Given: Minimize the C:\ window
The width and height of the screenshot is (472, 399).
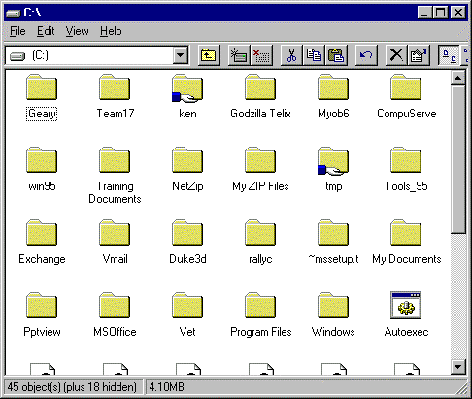Looking at the screenshot, I should 425,13.
